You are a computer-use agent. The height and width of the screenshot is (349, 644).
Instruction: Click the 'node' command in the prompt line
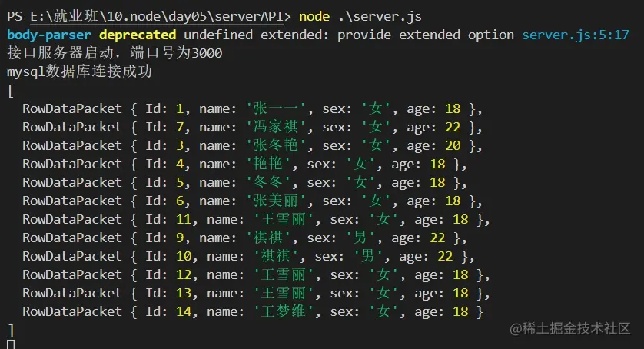coord(314,16)
